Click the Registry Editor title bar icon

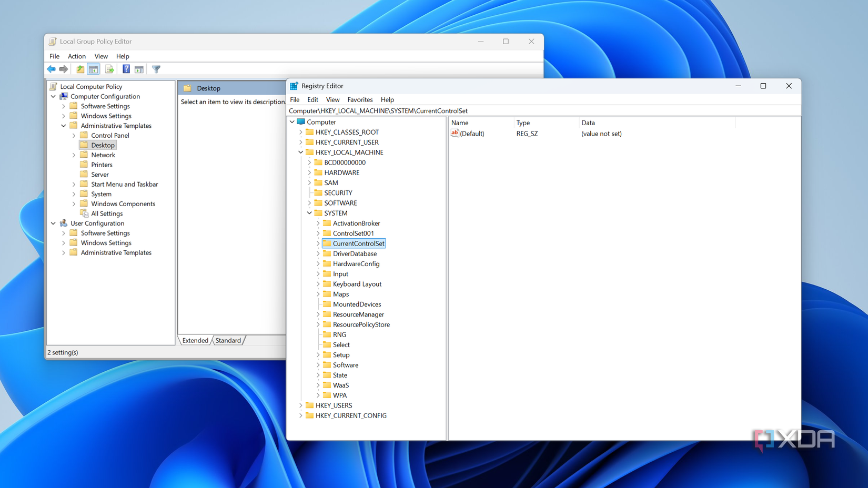point(294,86)
